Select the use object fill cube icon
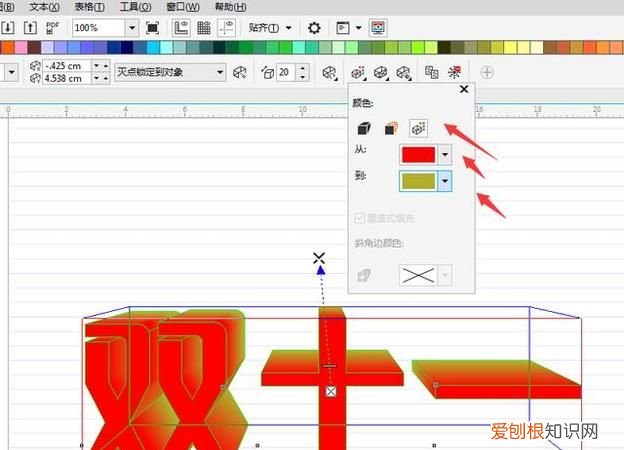The height and width of the screenshot is (450, 624). 364,128
